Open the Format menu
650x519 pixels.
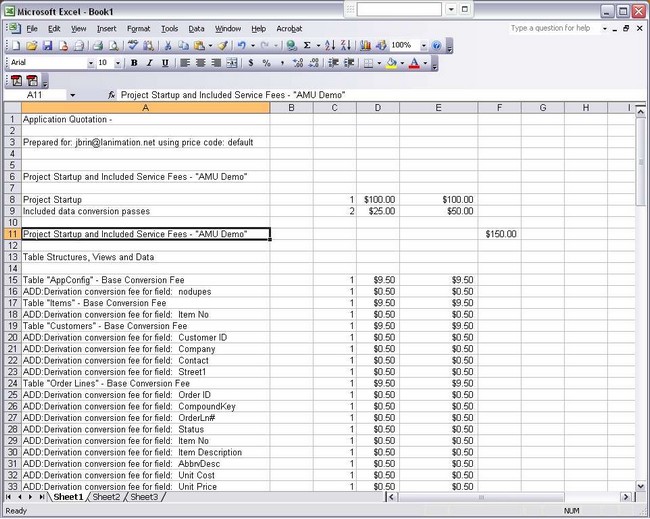point(138,29)
